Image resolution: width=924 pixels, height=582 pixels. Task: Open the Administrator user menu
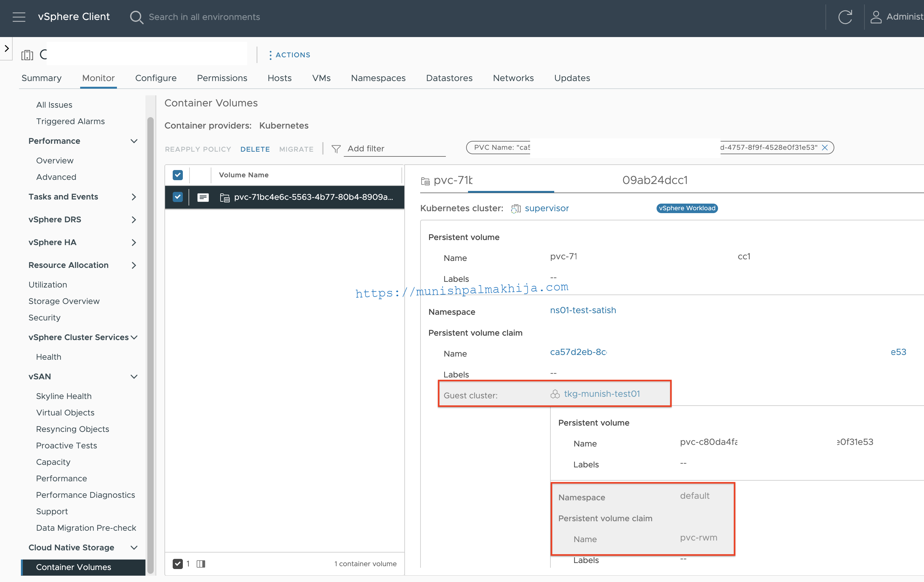point(896,17)
